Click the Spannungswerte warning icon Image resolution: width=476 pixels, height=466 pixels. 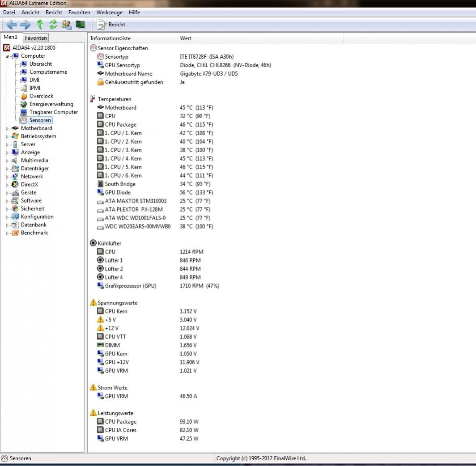93,302
